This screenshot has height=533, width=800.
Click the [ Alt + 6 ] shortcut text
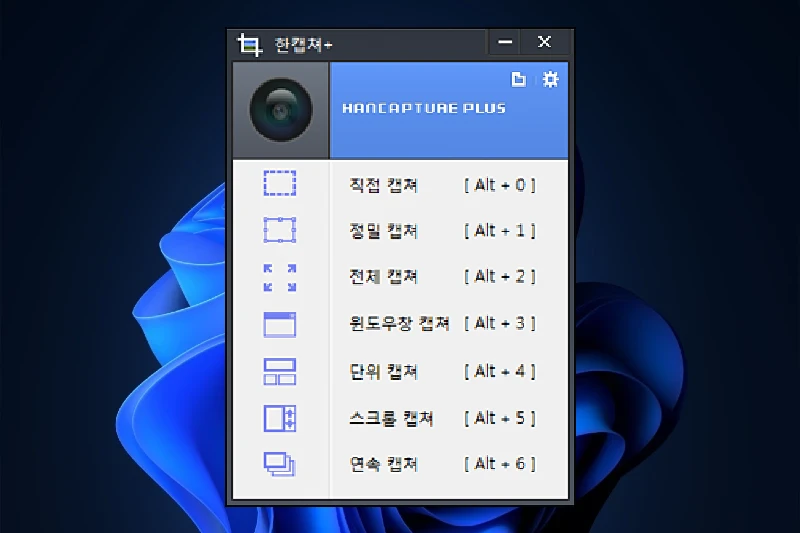tap(499, 464)
